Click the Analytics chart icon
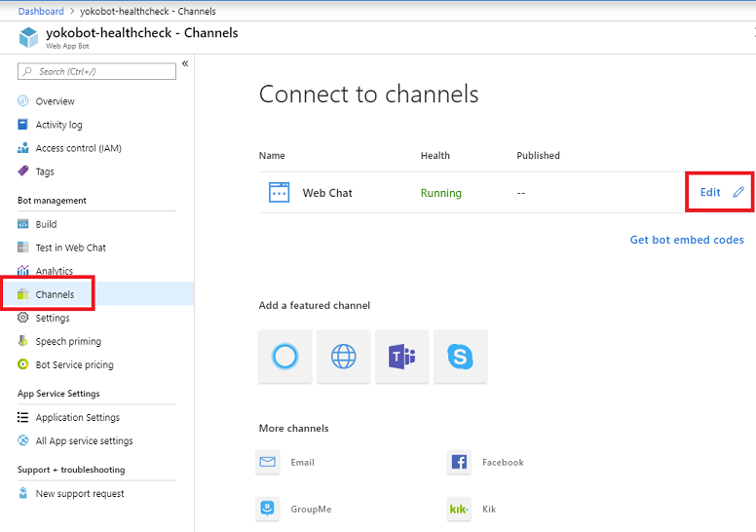Viewport: 756px width, 532px height. 22,270
